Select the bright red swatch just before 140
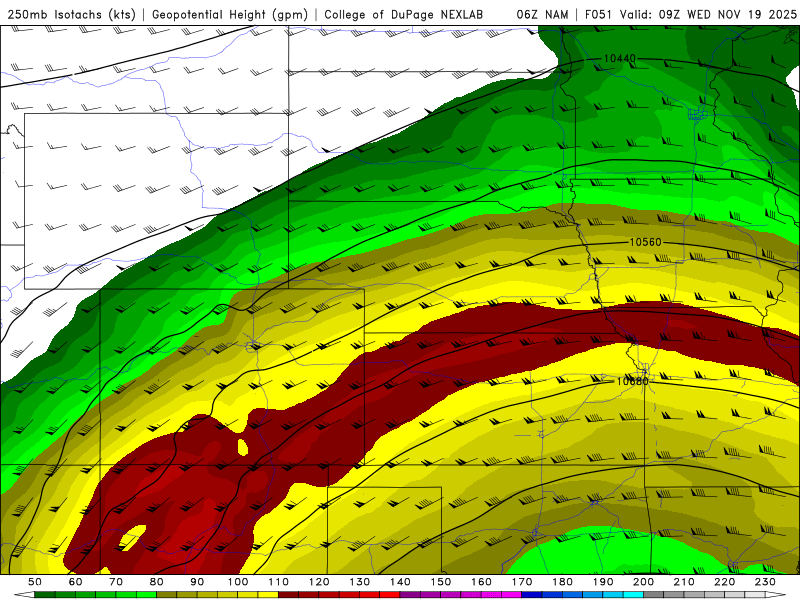The width and height of the screenshot is (800, 600). pos(390,595)
